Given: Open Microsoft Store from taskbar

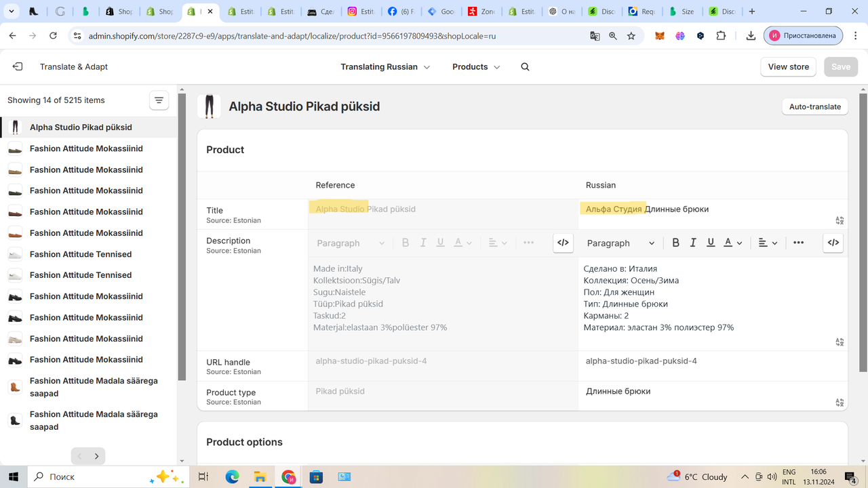Looking at the screenshot, I should coord(315,476).
